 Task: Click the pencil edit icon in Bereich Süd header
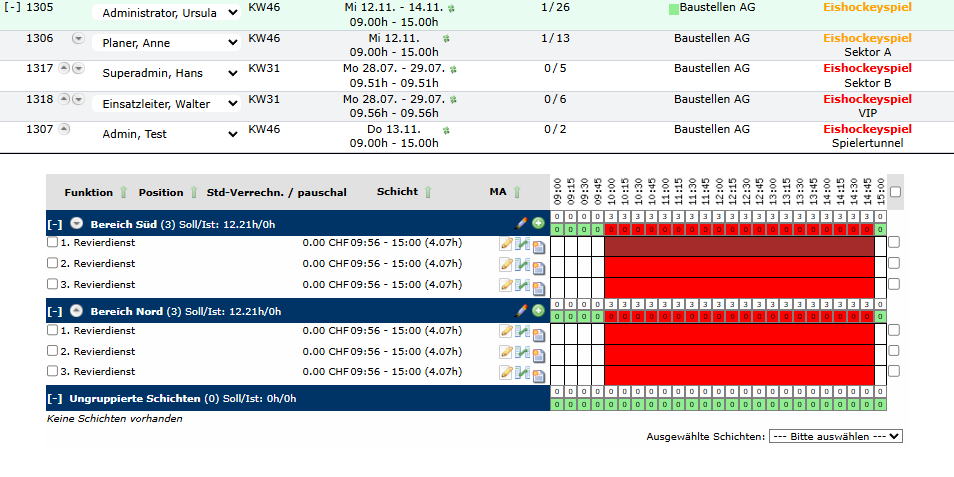click(x=520, y=223)
